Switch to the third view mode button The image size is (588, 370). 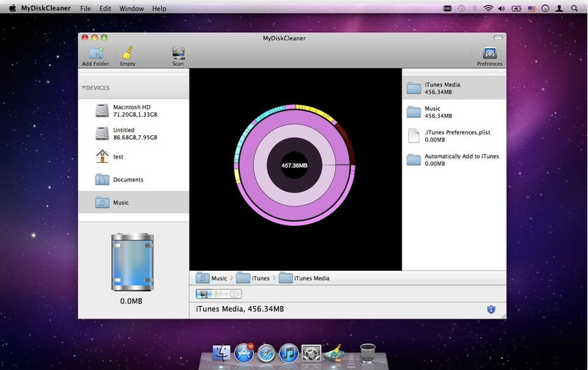click(234, 294)
